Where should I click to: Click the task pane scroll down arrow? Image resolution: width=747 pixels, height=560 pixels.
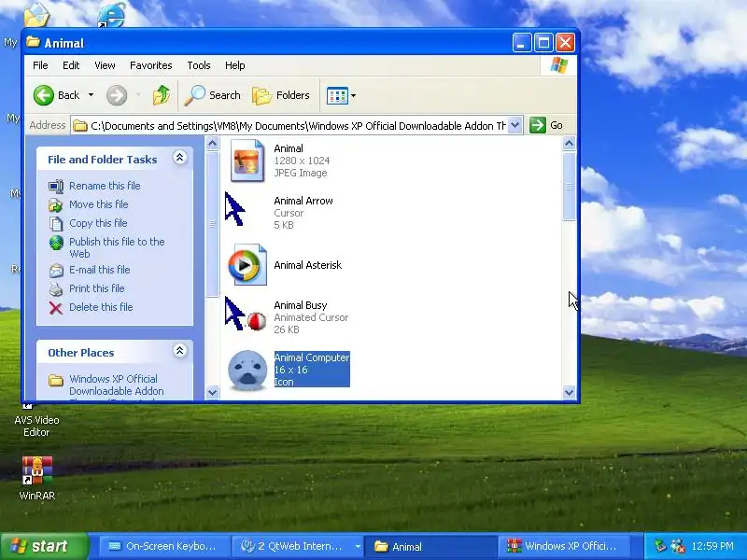(213, 392)
